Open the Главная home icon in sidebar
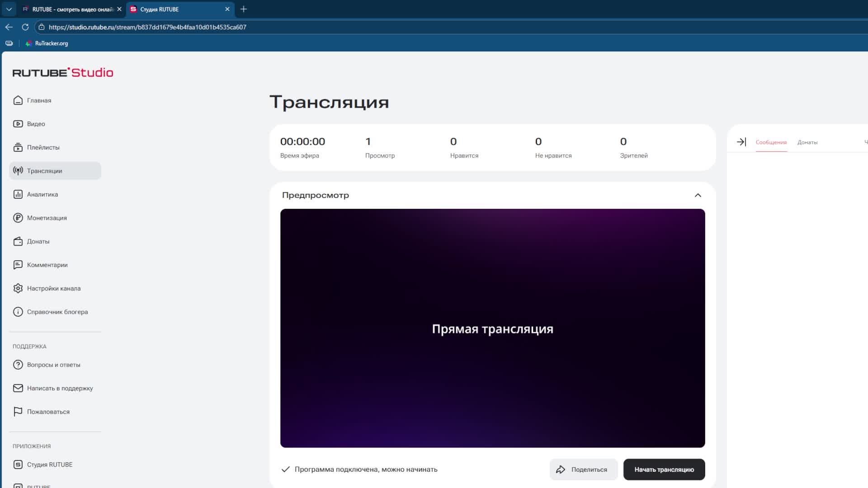Image resolution: width=868 pixels, height=488 pixels. coord(18,100)
